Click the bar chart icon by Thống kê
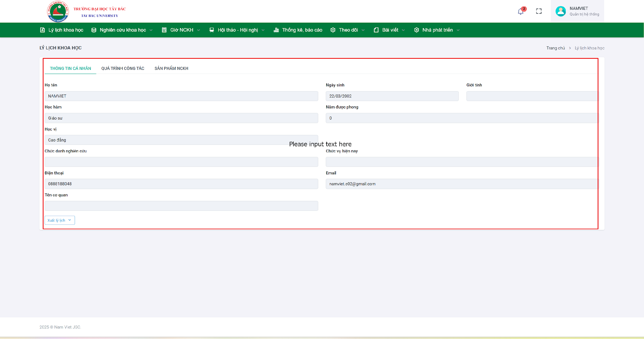 276,30
